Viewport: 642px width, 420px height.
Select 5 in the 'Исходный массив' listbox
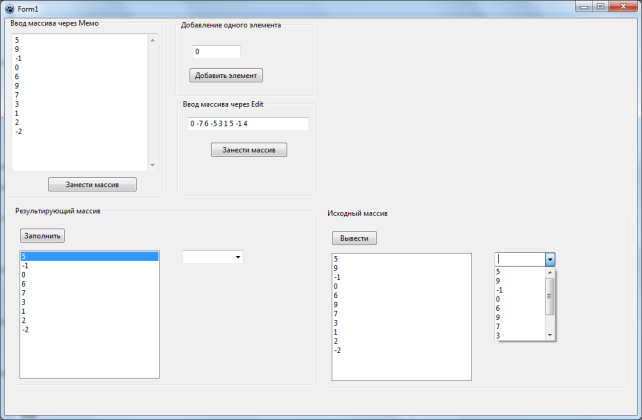pos(401,259)
